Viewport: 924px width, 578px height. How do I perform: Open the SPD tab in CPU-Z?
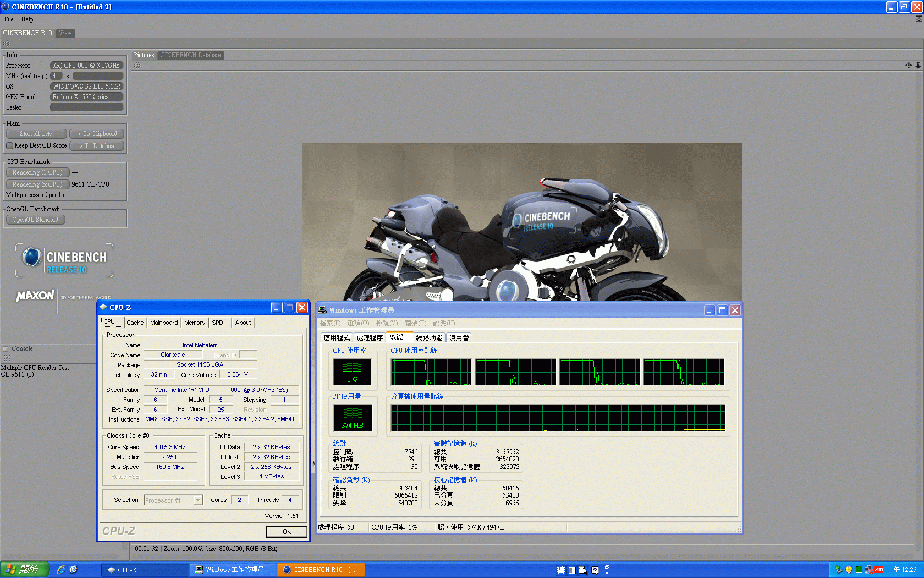[x=218, y=323]
